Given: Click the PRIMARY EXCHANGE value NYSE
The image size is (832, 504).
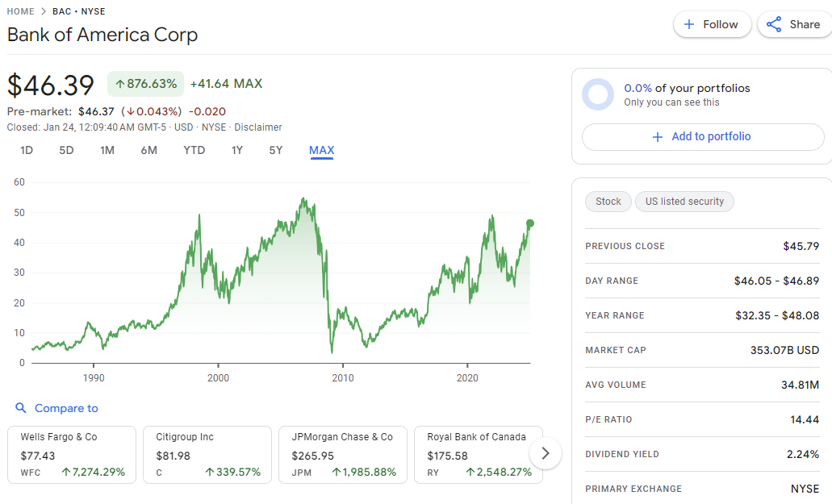Looking at the screenshot, I should (x=805, y=489).
